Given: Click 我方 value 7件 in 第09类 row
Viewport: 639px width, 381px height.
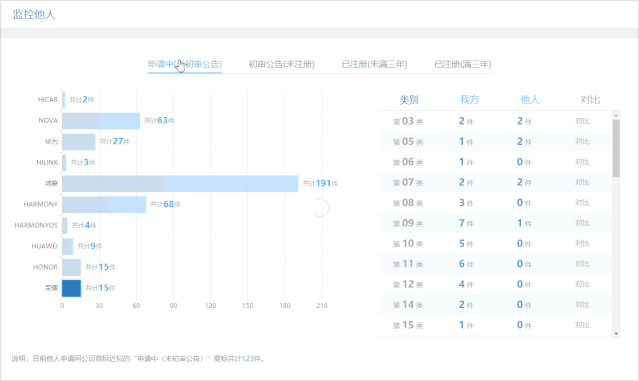Looking at the screenshot, I should pyautogui.click(x=466, y=223).
